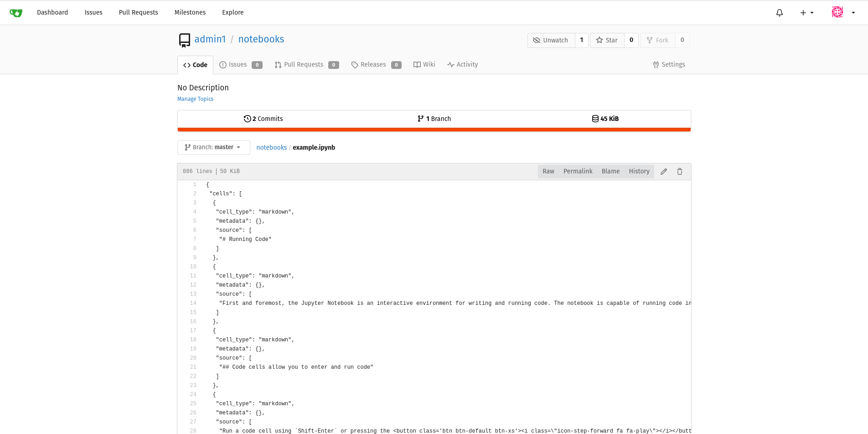The height and width of the screenshot is (434, 868).
Task: Click notebooks breadcrumb link
Action: 272,147
